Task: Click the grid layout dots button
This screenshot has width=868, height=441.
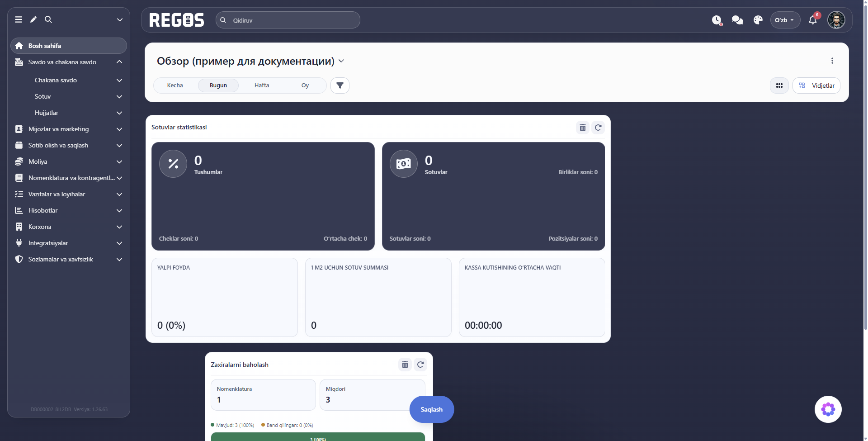Action: click(x=779, y=85)
